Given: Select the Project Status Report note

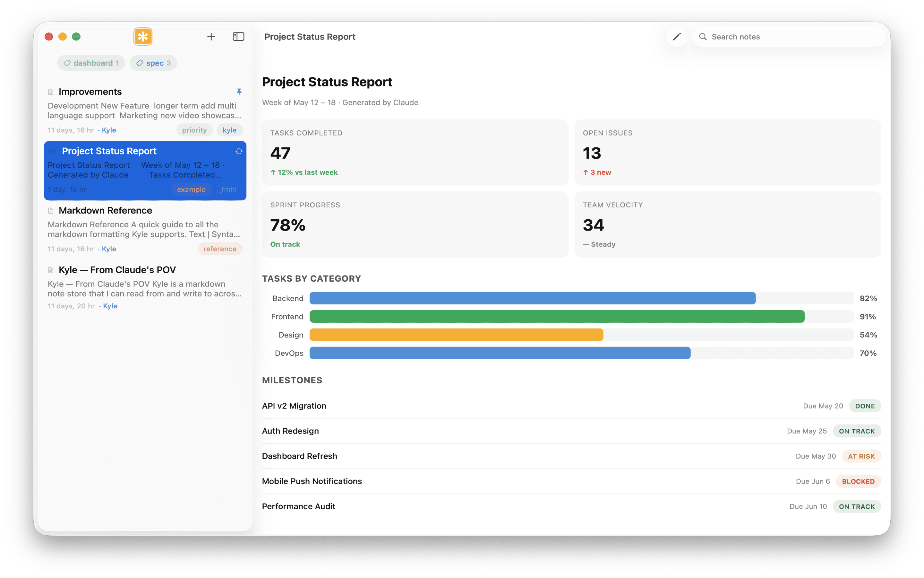Looking at the screenshot, I should (145, 171).
